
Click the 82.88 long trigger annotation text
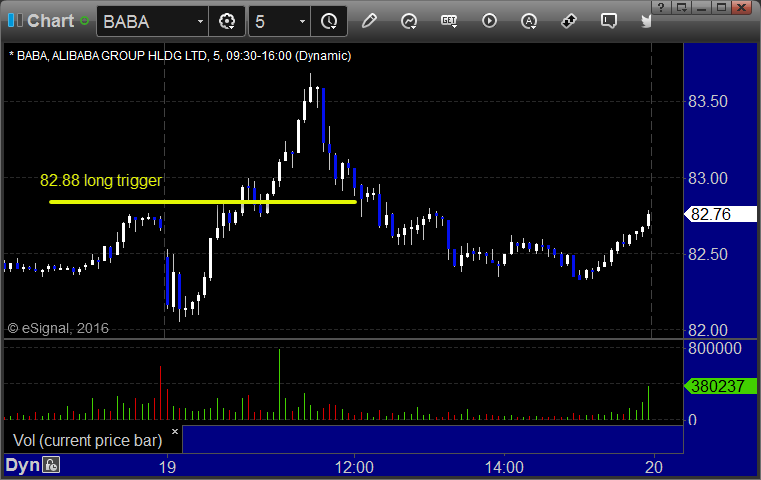tap(101, 180)
